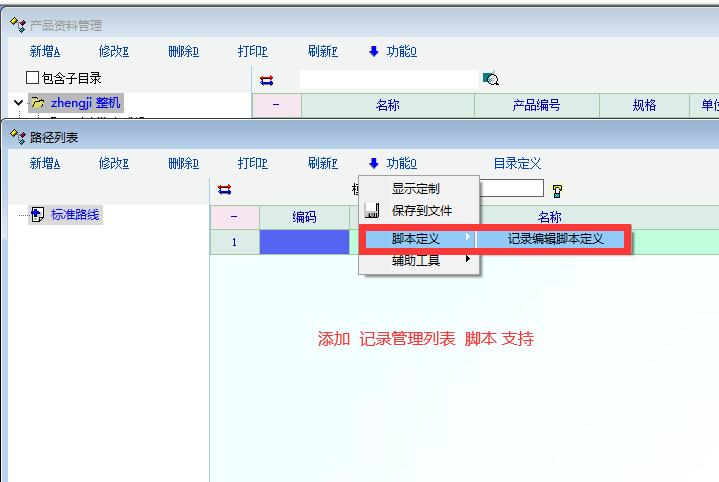The height and width of the screenshot is (482, 719).
Task: Choose 记录编辑脚本定义 submenu entry
Action: pyautogui.click(x=555, y=239)
